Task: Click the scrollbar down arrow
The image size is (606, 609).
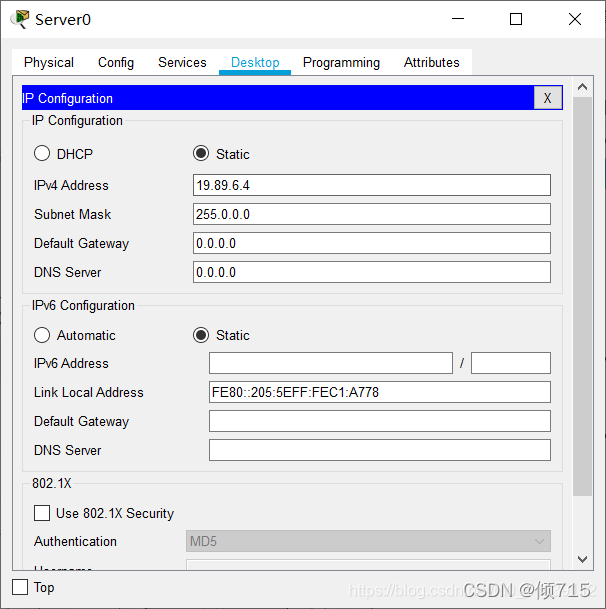Action: click(x=582, y=559)
